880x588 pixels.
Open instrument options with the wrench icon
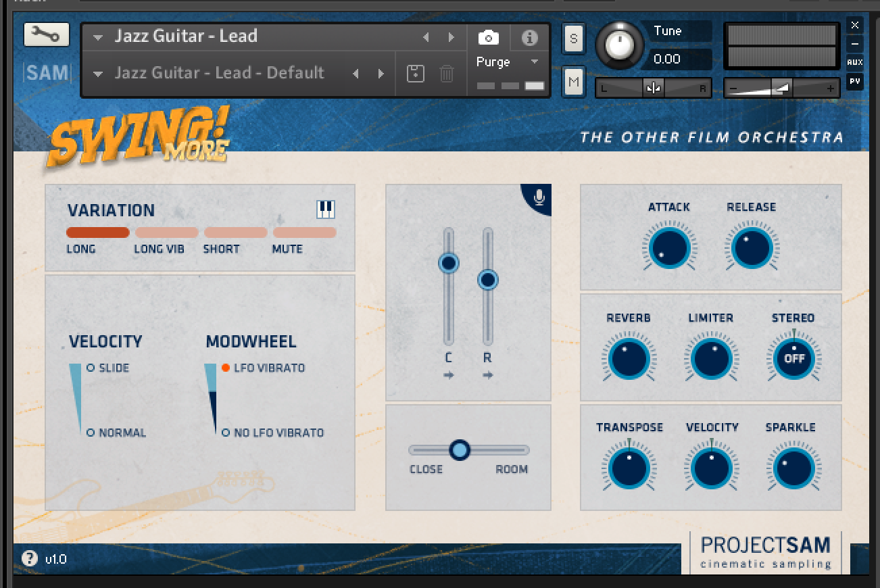pos(46,34)
